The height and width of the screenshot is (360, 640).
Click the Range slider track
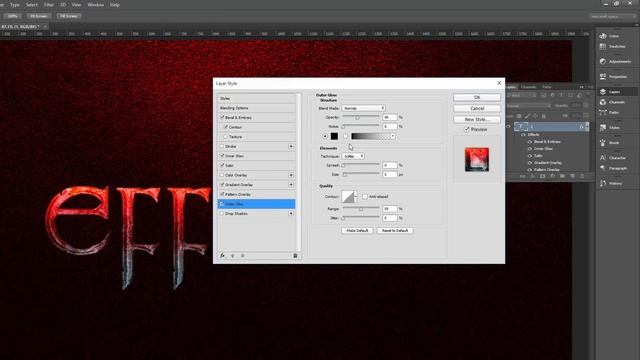point(361,208)
